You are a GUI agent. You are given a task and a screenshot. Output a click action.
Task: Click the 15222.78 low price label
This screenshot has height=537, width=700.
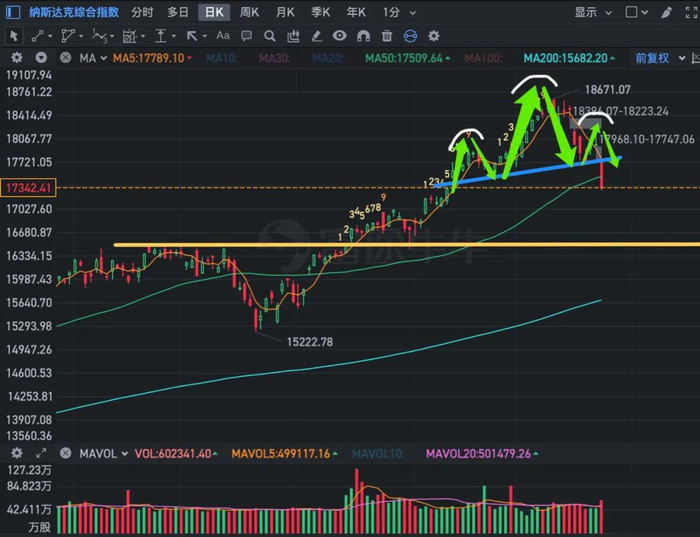coord(310,342)
